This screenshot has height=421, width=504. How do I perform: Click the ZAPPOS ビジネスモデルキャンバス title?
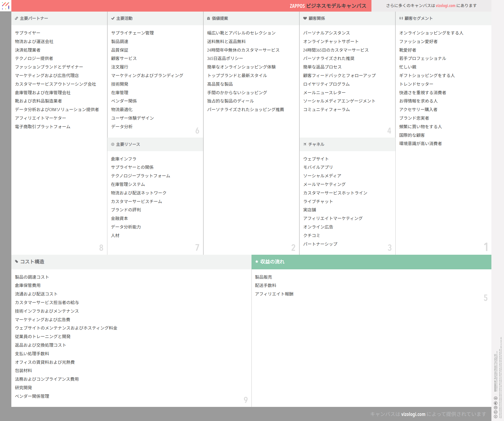(x=328, y=6)
